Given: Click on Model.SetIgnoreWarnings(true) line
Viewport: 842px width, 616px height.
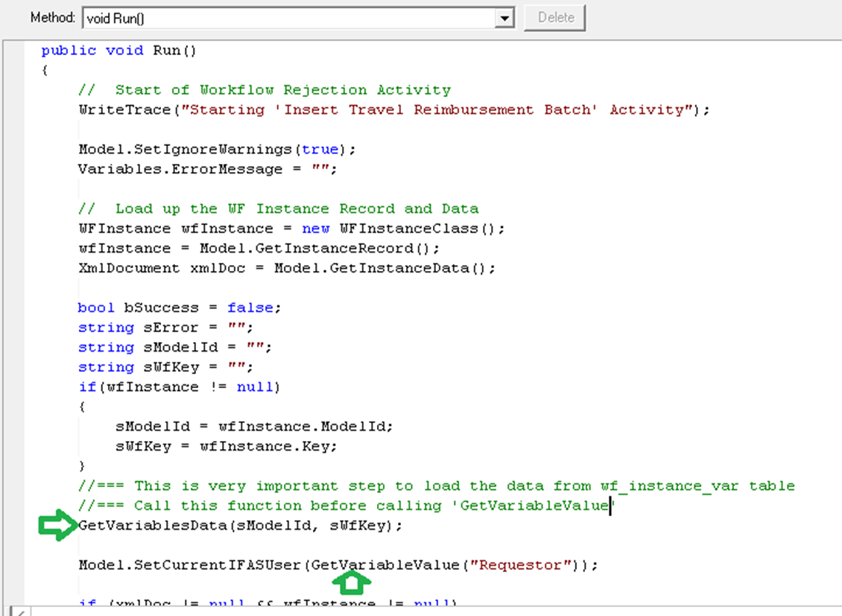Looking at the screenshot, I should [x=217, y=149].
